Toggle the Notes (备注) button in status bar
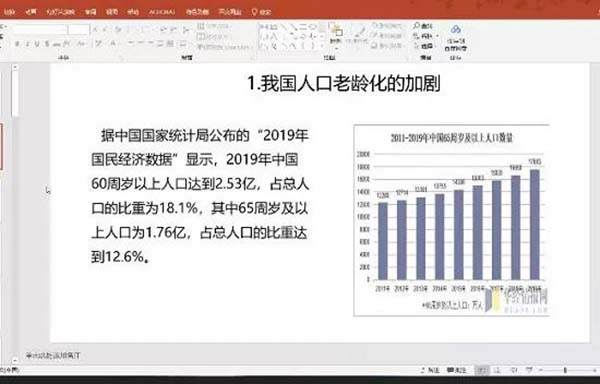This screenshot has width=600, height=384. point(430,370)
